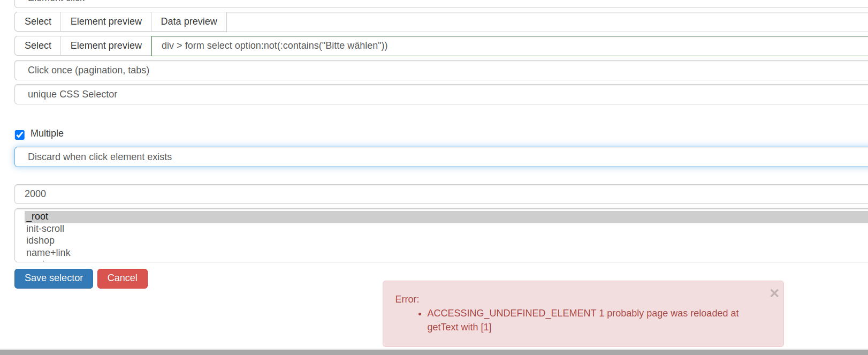Image resolution: width=868 pixels, height=355 pixels.
Task: Click Element preview beside 'div > form' selector
Action: coord(106,46)
